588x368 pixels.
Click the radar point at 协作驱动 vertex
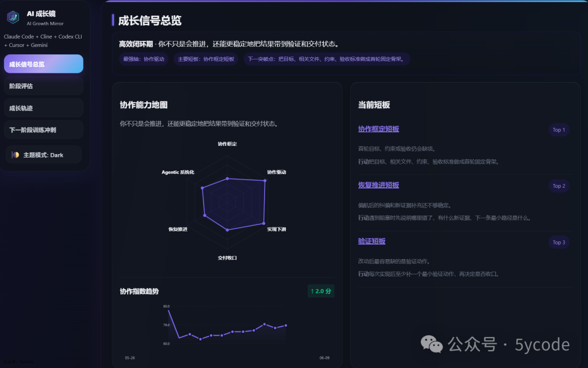pos(265,181)
